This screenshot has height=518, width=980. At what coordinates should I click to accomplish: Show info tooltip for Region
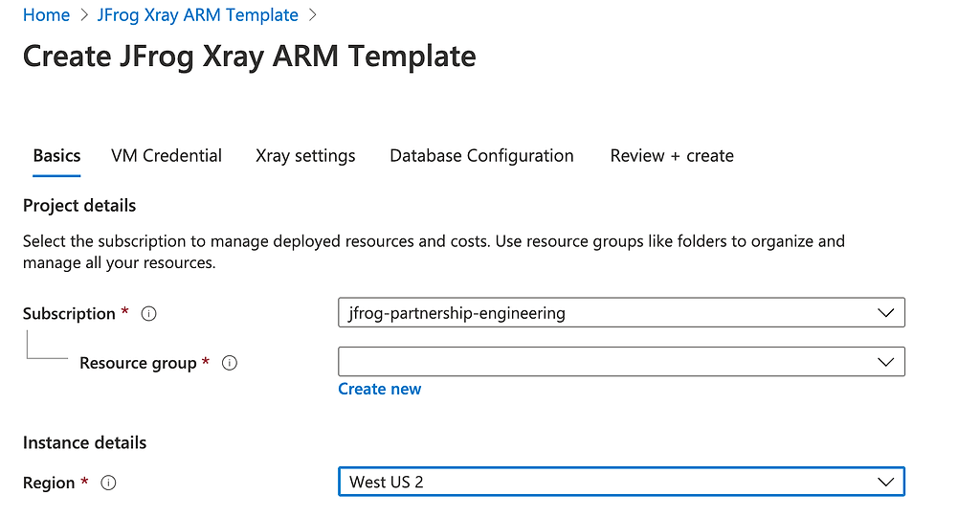pyautogui.click(x=108, y=483)
